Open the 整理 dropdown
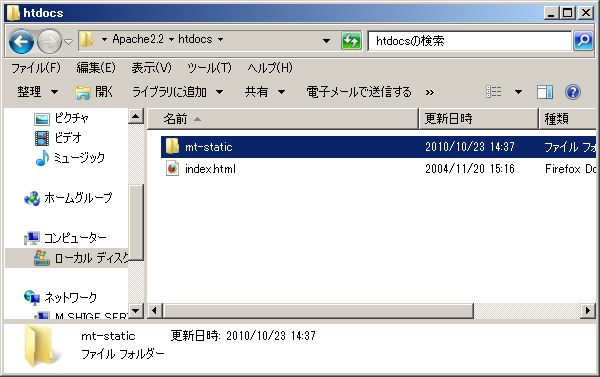 point(38,92)
